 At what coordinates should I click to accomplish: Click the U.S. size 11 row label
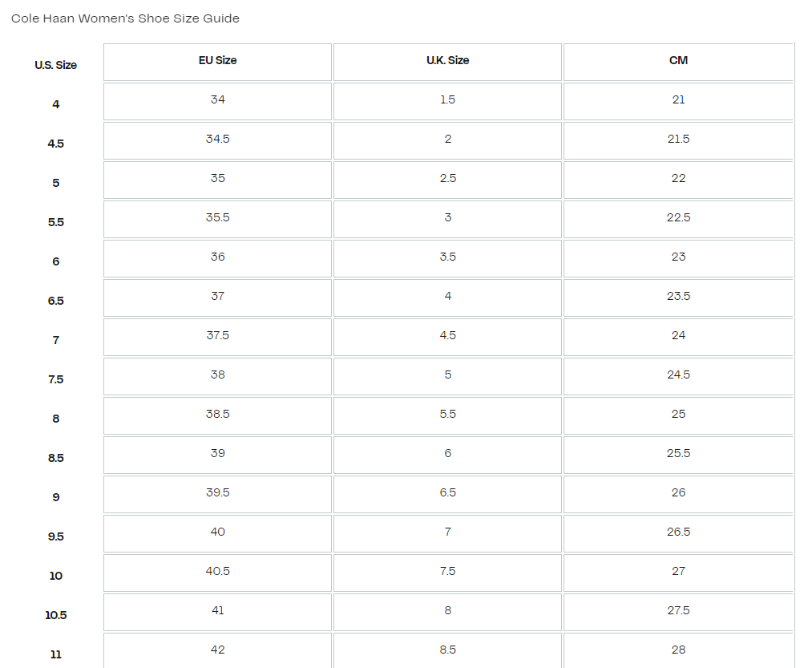pos(55,654)
